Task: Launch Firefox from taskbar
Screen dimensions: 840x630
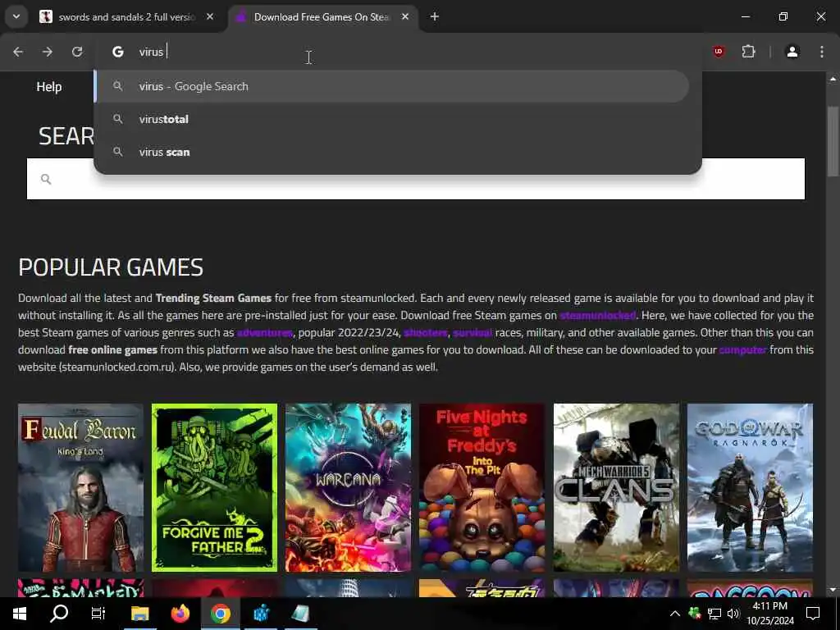Action: point(180,614)
